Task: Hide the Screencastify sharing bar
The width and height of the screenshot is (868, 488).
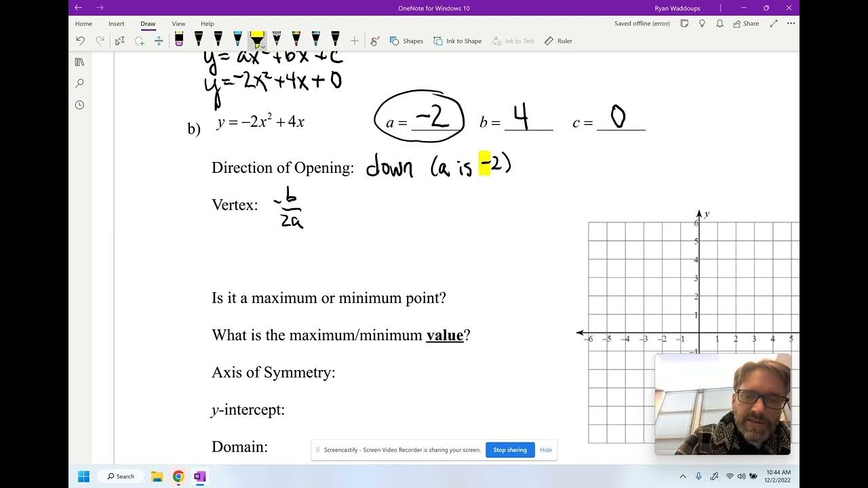Action: 546,450
